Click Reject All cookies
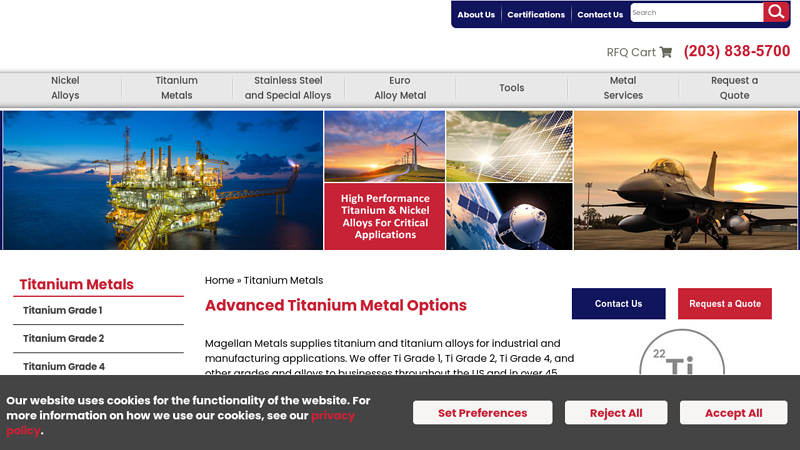Image resolution: width=800 pixels, height=450 pixels. pos(616,413)
